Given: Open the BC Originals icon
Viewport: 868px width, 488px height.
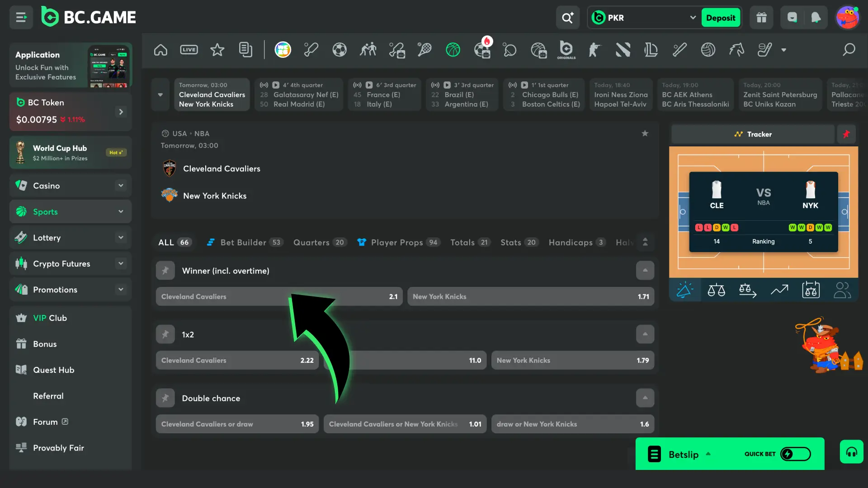Looking at the screenshot, I should point(566,50).
